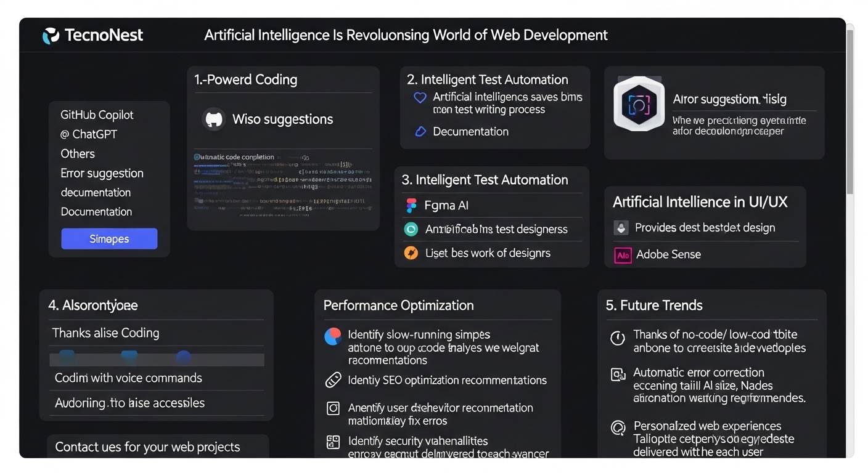The image size is (868, 473).
Task: Click the GitHub icon beside Wiso suggestions
Action: pos(213,119)
